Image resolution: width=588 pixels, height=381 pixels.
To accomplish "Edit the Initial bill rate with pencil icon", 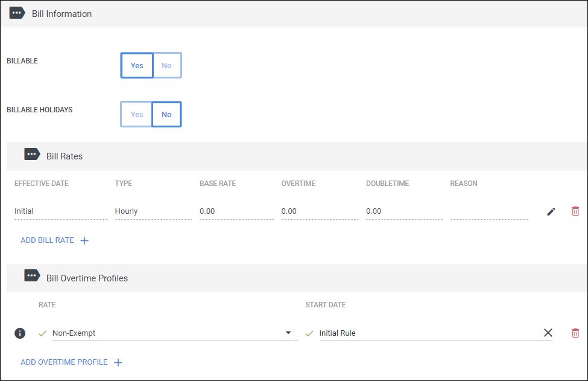I will click(551, 212).
